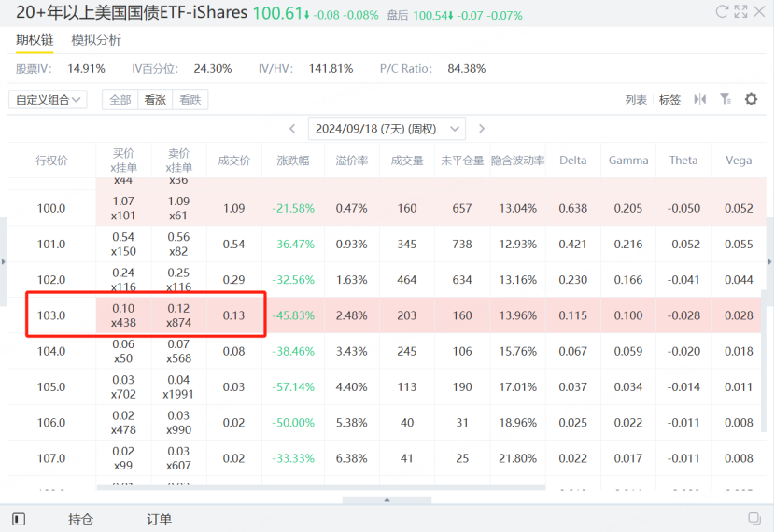Switch to 标签 view

pos(669,100)
